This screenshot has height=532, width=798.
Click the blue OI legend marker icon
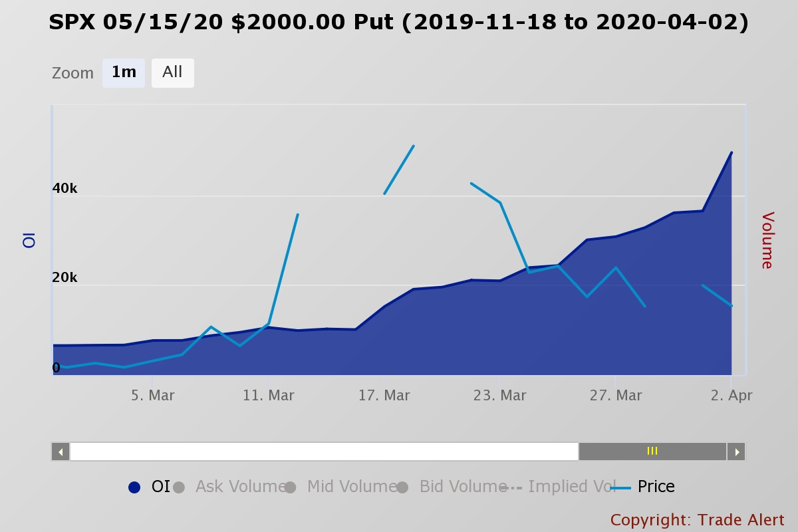pos(133,487)
